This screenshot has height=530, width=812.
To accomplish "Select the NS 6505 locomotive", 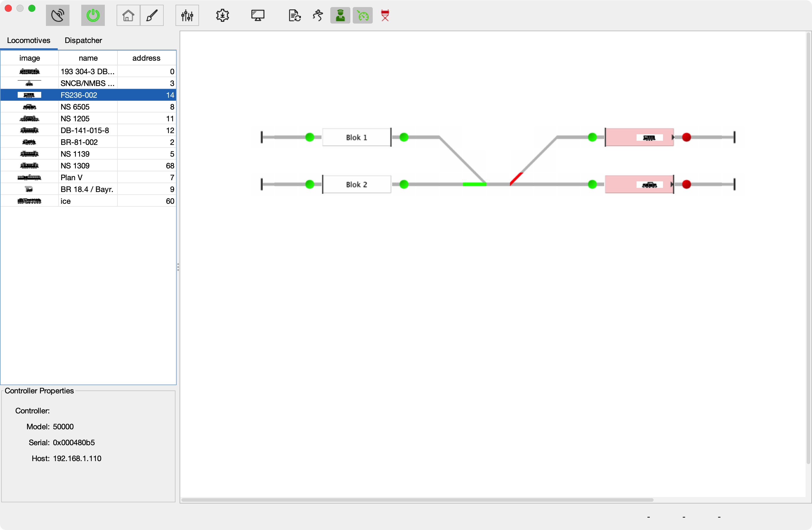I will pyautogui.click(x=88, y=107).
